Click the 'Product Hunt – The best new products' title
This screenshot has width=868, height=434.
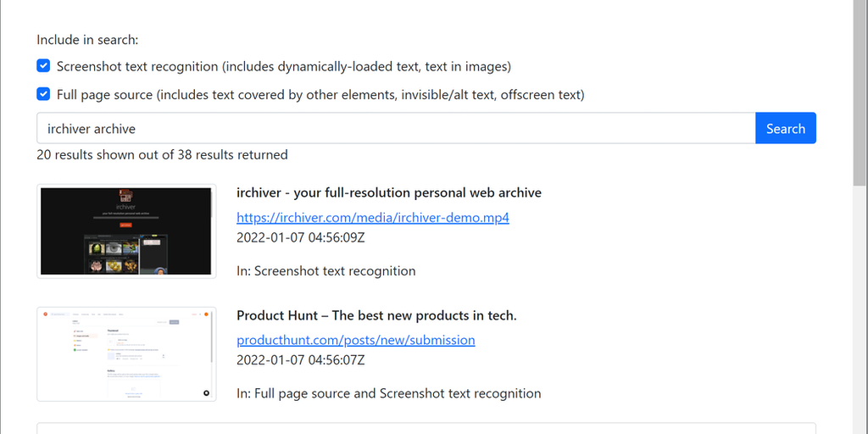[376, 315]
